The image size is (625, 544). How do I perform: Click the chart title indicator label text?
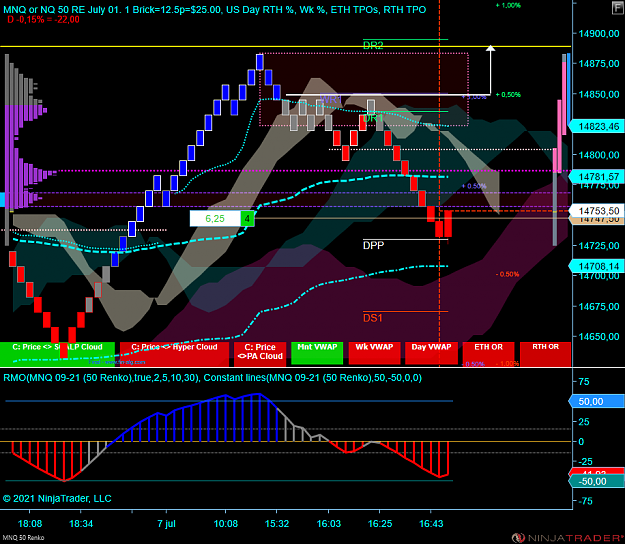point(215,9)
